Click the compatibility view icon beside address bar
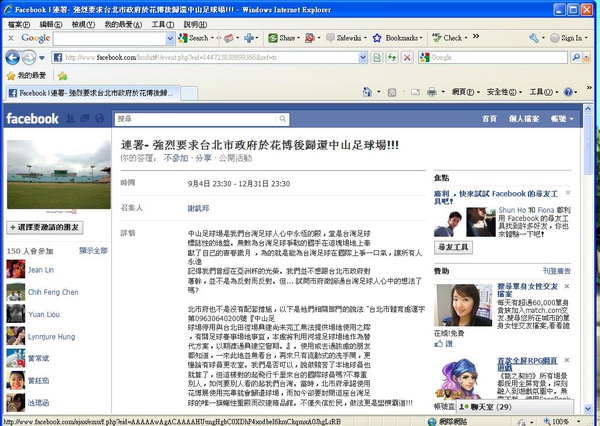Viewport: 600px width, 426px height. [377, 58]
